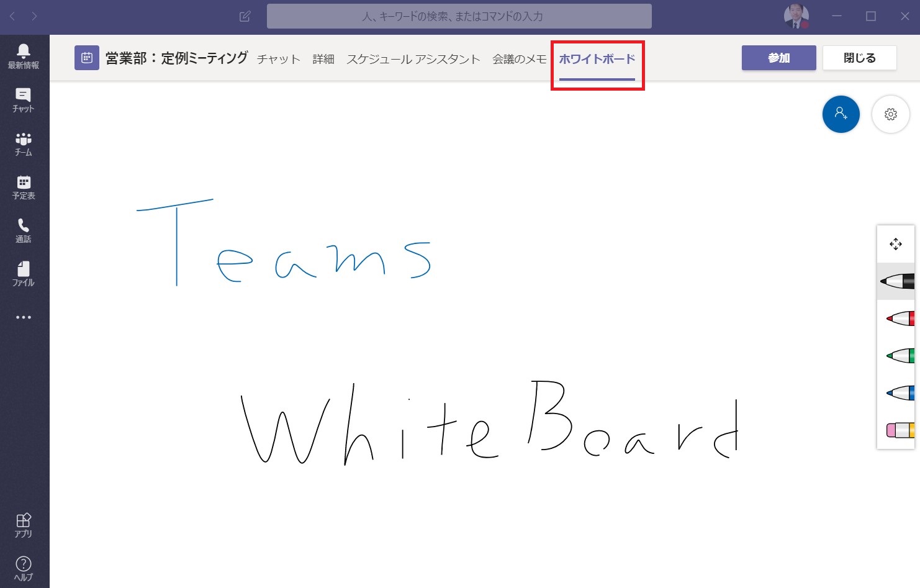
Task: Click the meeting calendar icon beside the title
Action: (87, 58)
